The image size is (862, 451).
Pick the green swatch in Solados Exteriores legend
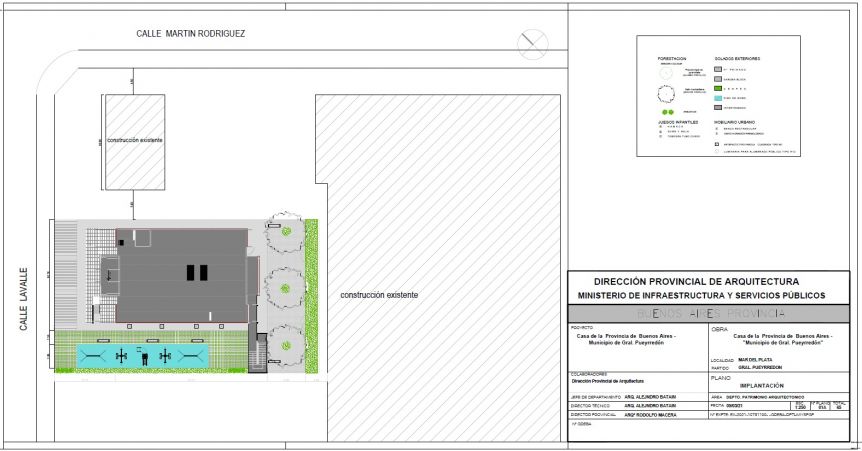point(718,89)
